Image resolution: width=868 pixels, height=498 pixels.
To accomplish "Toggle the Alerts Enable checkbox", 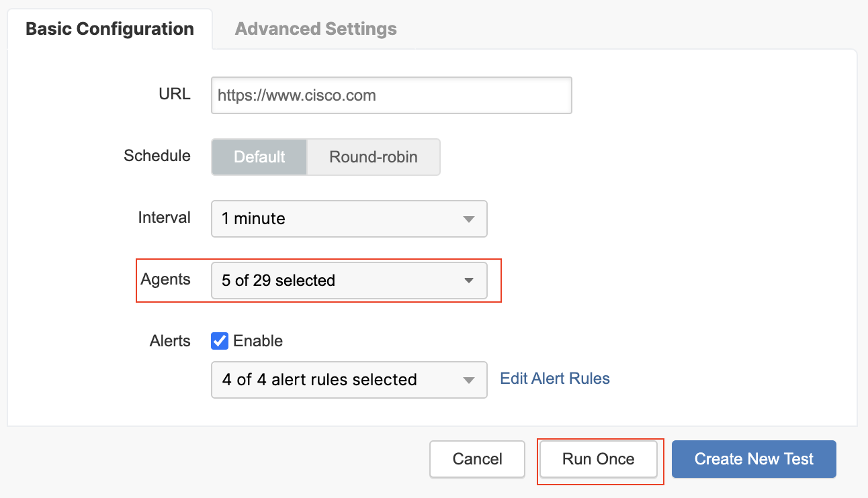I will click(x=220, y=341).
